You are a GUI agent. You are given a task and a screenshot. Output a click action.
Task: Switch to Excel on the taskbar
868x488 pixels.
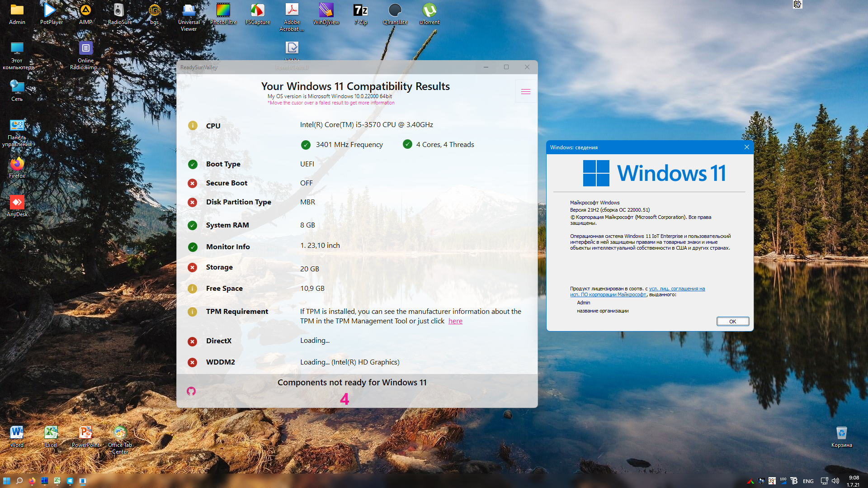pos(57,481)
